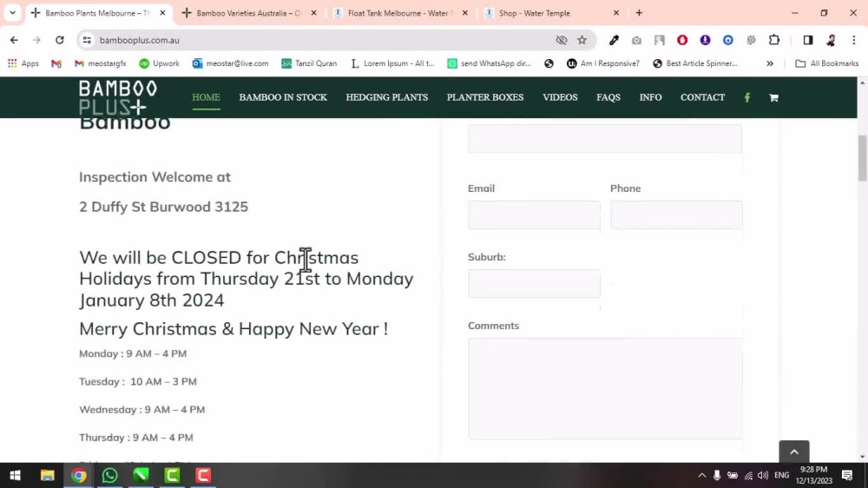The image size is (868, 488).
Task: Switch to Float Tank Melbourne tab
Action: (x=400, y=13)
